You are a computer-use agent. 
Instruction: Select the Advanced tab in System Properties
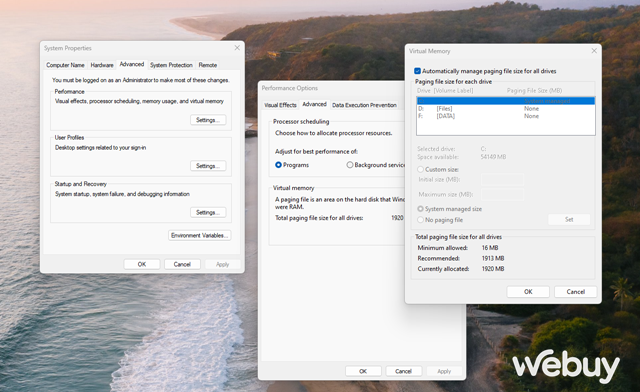tap(131, 64)
